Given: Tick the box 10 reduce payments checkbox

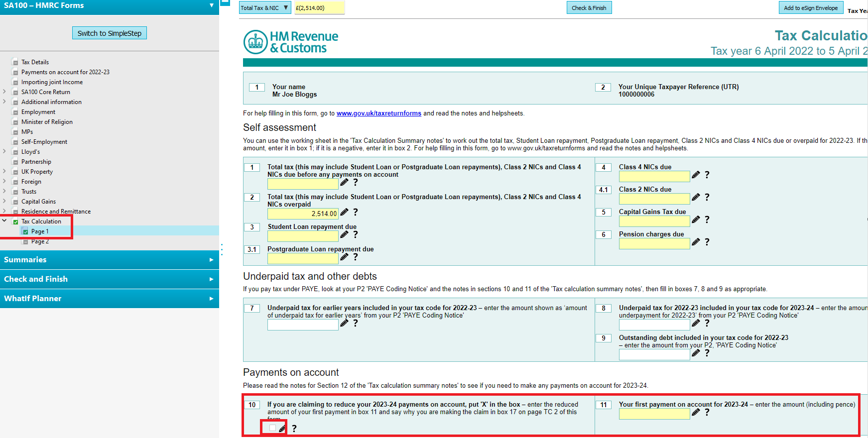Looking at the screenshot, I should tap(272, 428).
